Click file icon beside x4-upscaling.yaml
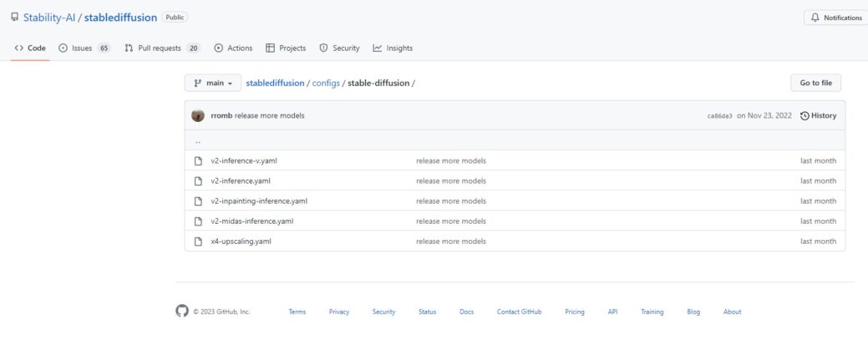This screenshot has width=868, height=351. pos(198,242)
